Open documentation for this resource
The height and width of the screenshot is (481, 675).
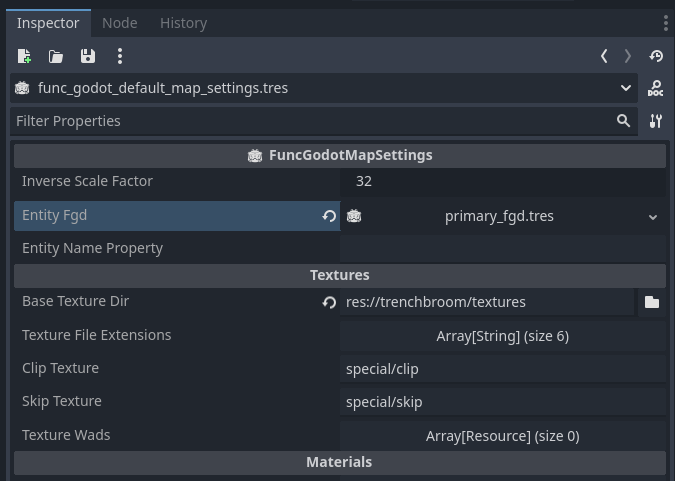pos(656,88)
